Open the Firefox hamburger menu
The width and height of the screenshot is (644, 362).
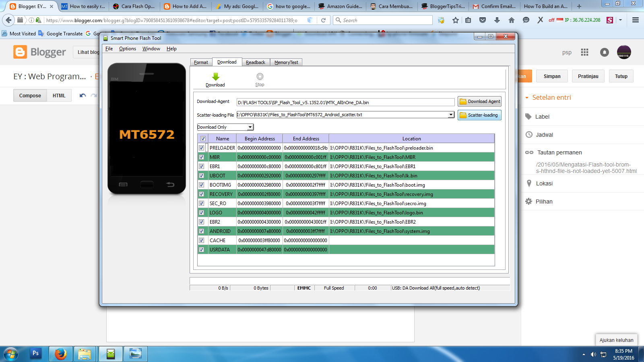636,20
